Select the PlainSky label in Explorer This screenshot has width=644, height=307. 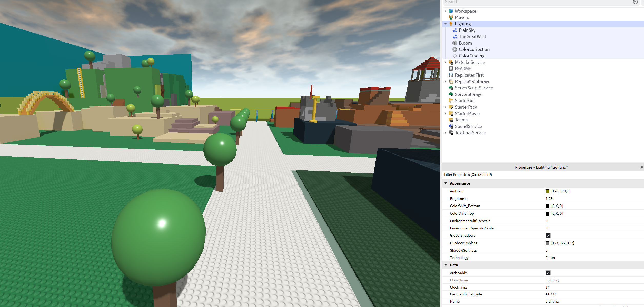[x=467, y=30]
